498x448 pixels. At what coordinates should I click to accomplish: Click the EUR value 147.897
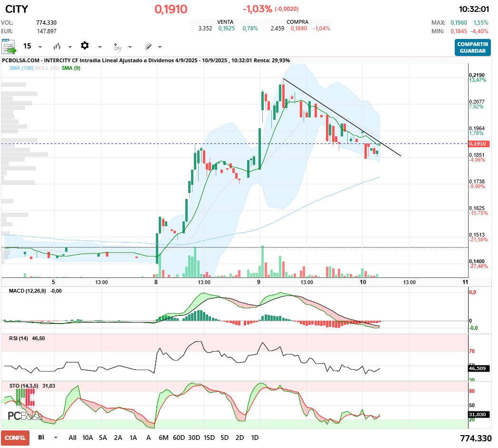[x=47, y=31]
